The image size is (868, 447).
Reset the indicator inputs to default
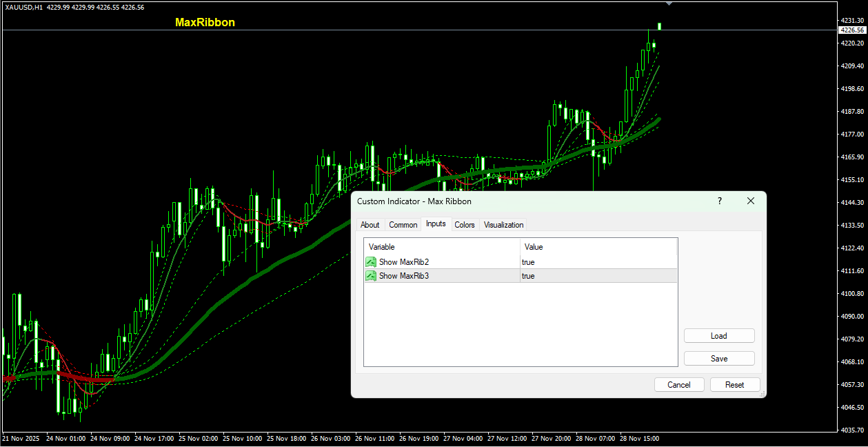coord(735,385)
